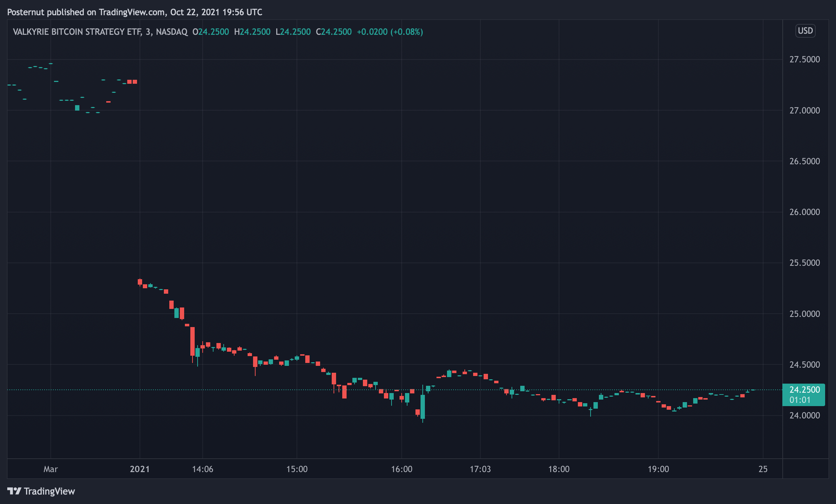Viewport: 836px width, 504px height.
Task: Click the USD currency button
Action: click(805, 31)
